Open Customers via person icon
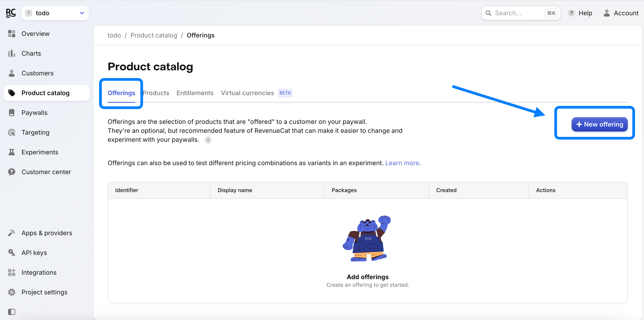The width and height of the screenshot is (644, 320). click(x=11, y=73)
